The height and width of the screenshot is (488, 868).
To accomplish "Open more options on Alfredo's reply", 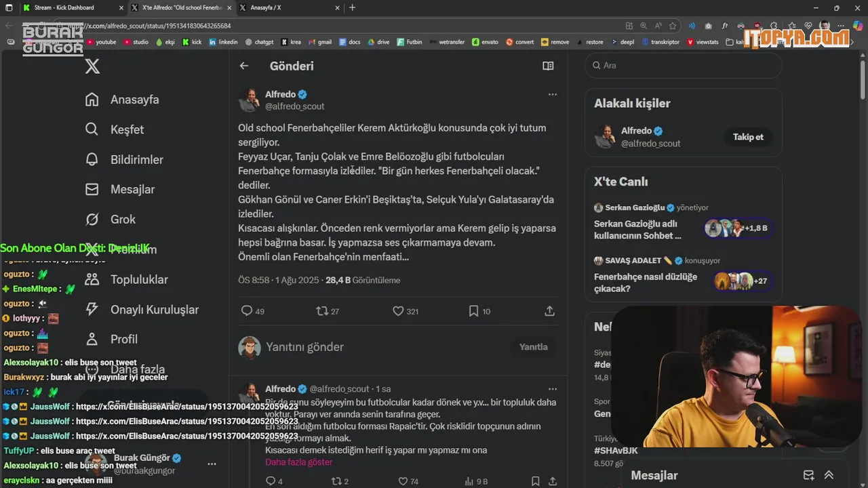I will (553, 389).
